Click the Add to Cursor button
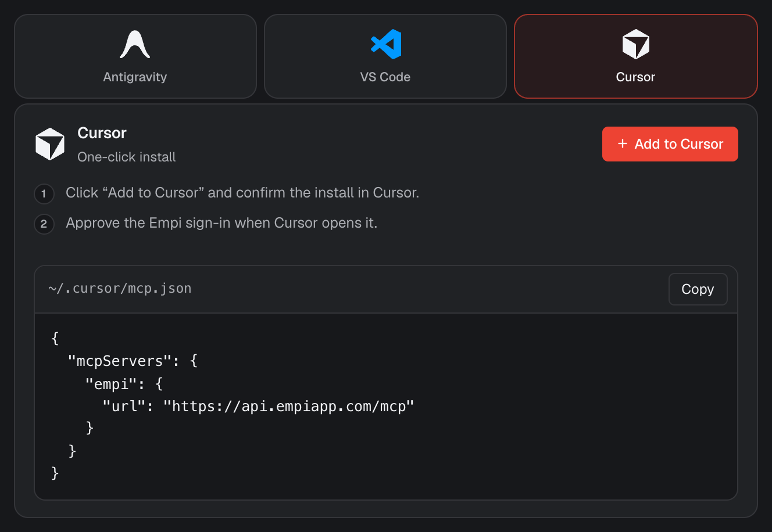Viewport: 772px width, 532px height. (670, 144)
